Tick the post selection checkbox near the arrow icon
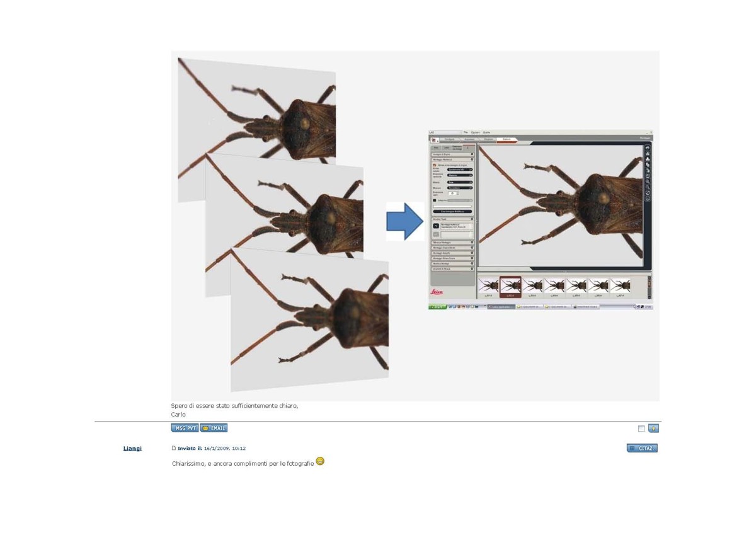This screenshot has height=535, width=756. pos(641,429)
